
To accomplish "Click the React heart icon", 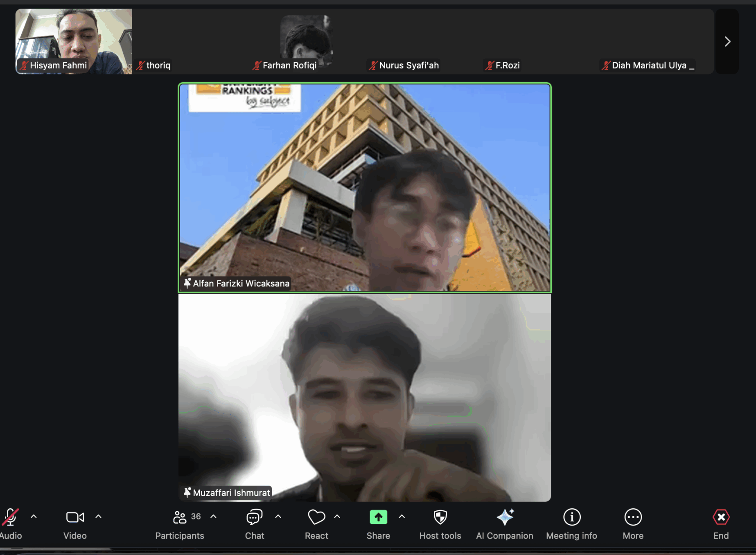I will pos(316,518).
